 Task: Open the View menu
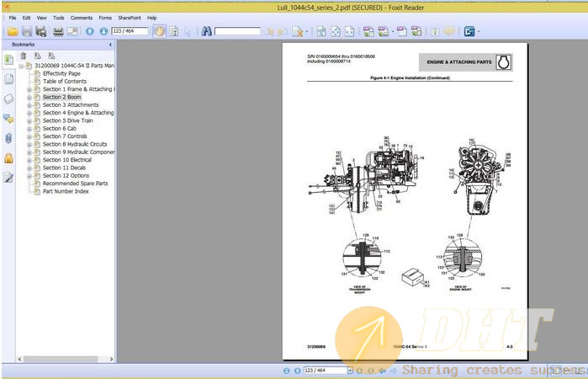pyautogui.click(x=41, y=18)
